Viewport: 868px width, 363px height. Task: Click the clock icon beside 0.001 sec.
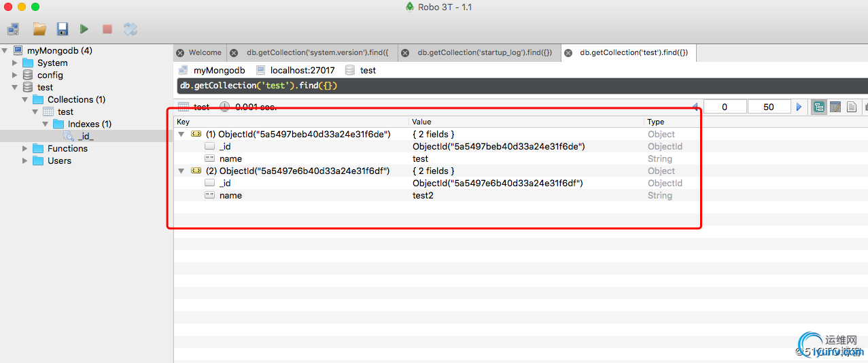click(x=224, y=107)
